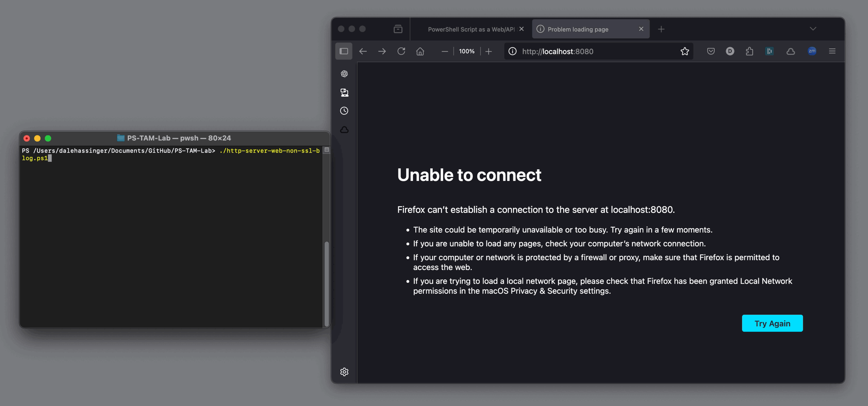Viewport: 868px width, 406px height.
Task: Open History in the sidebar
Action: pos(344,111)
